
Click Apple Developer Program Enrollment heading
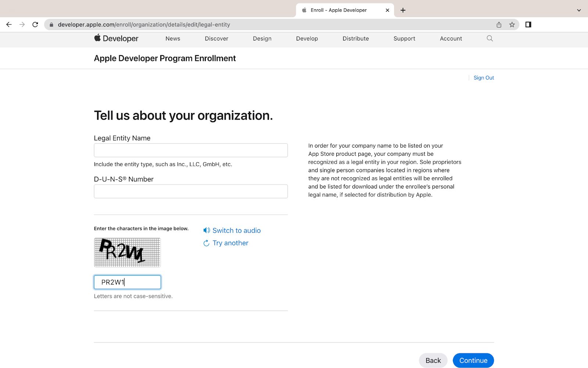165,58
